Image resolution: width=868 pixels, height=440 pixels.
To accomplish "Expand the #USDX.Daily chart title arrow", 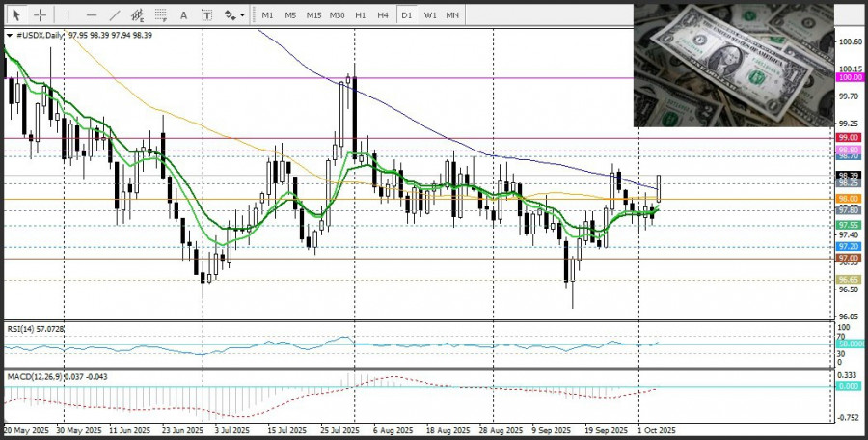I will click(9, 35).
